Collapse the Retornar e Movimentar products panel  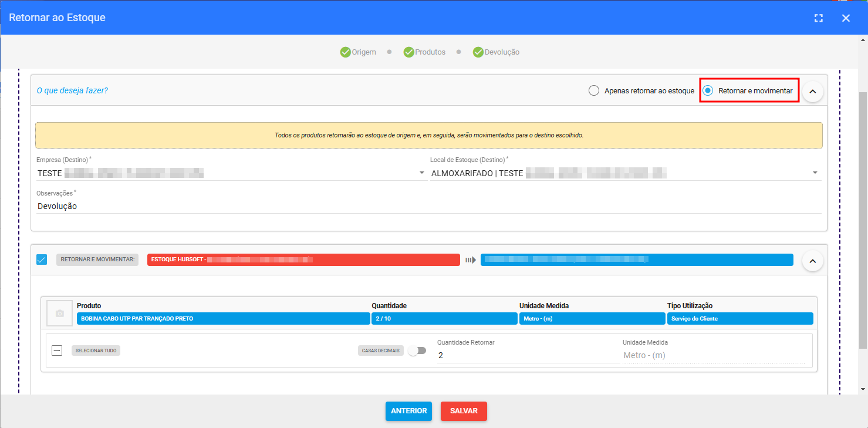(x=813, y=260)
